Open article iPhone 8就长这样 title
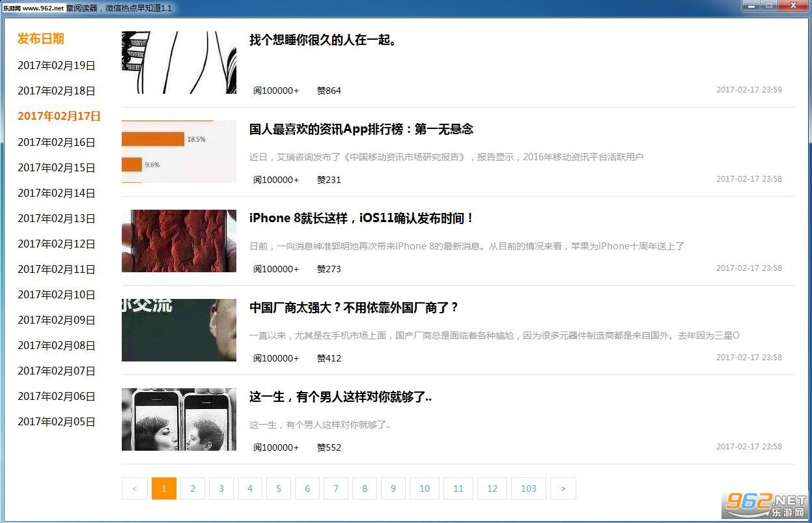 coord(361,218)
